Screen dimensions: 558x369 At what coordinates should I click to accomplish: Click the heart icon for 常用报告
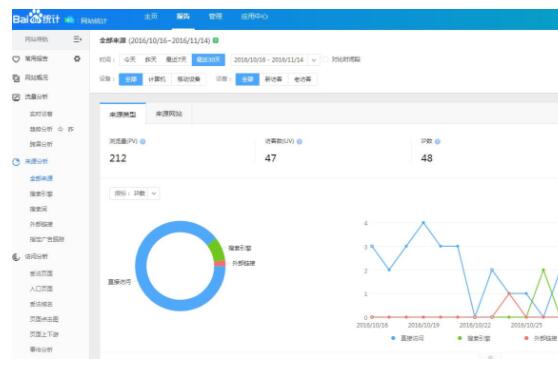pyautogui.click(x=16, y=59)
